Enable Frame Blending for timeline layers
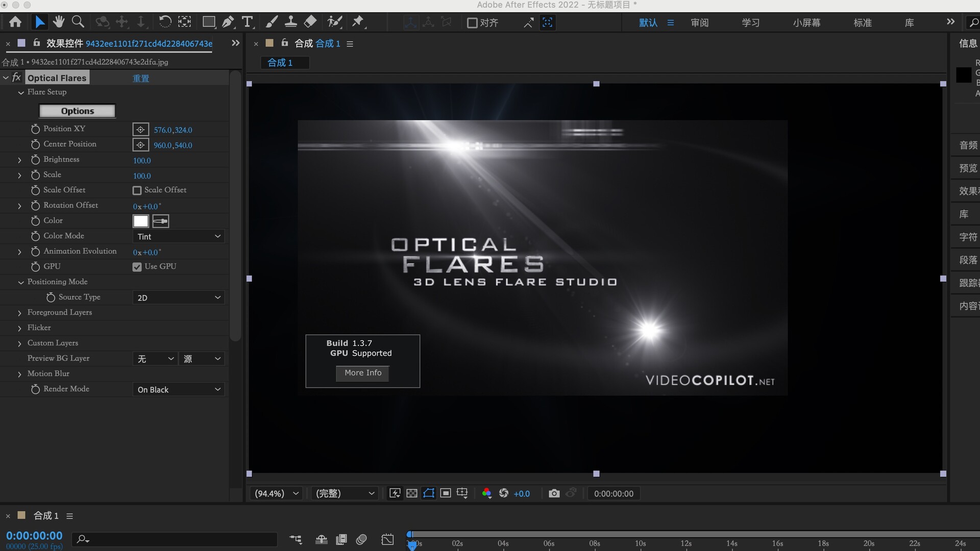980x551 pixels. pos(341,539)
